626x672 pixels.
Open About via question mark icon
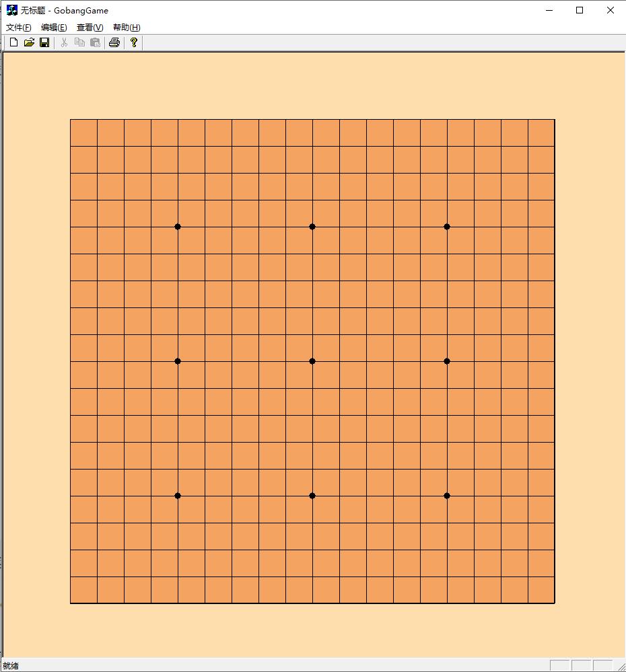(134, 42)
